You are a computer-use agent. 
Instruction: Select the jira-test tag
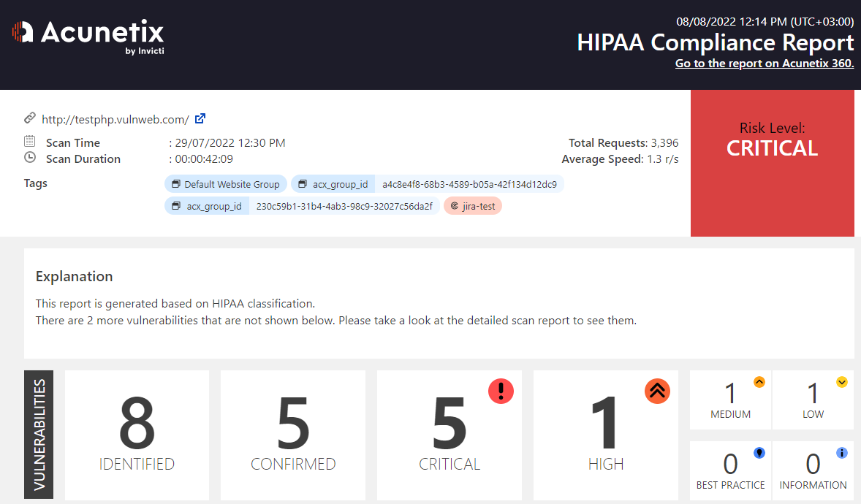tap(473, 206)
